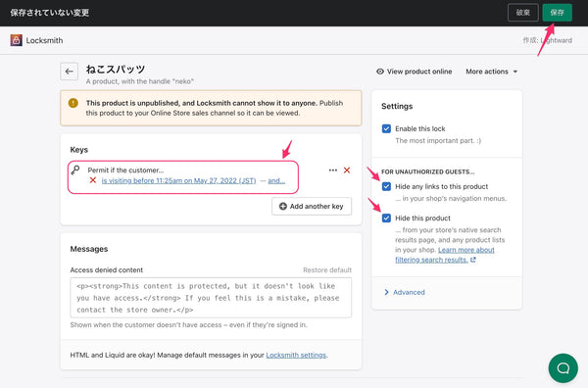The width and height of the screenshot is (588, 388).
Task: Click the ねこスパッツ product title
Action: (115, 69)
